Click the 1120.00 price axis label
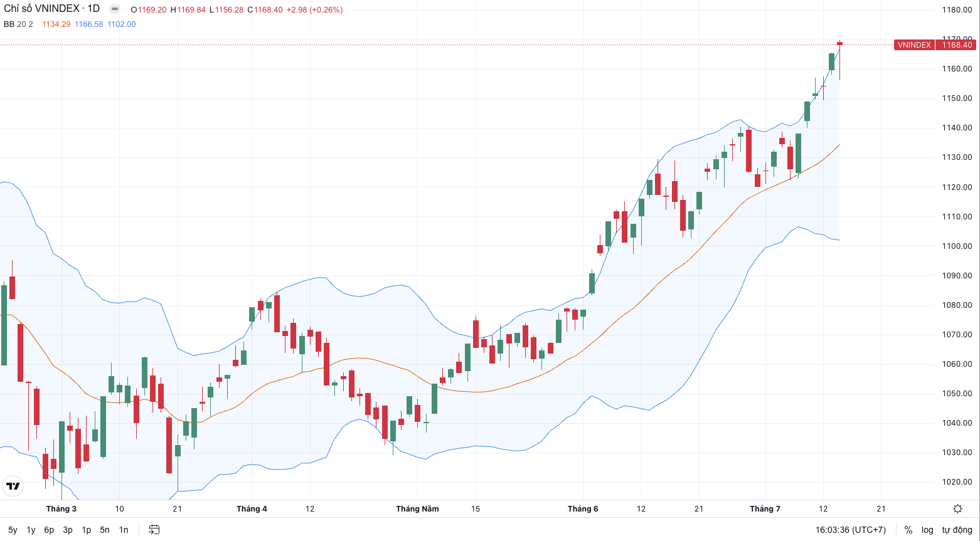This screenshot has width=980, height=541. (x=957, y=187)
